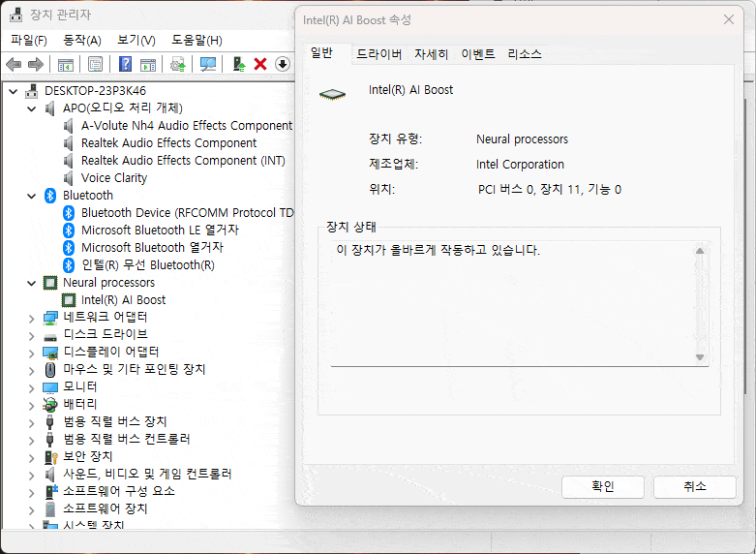The width and height of the screenshot is (756, 554).
Task: Switch to the 이벤트 tab
Action: tap(478, 55)
